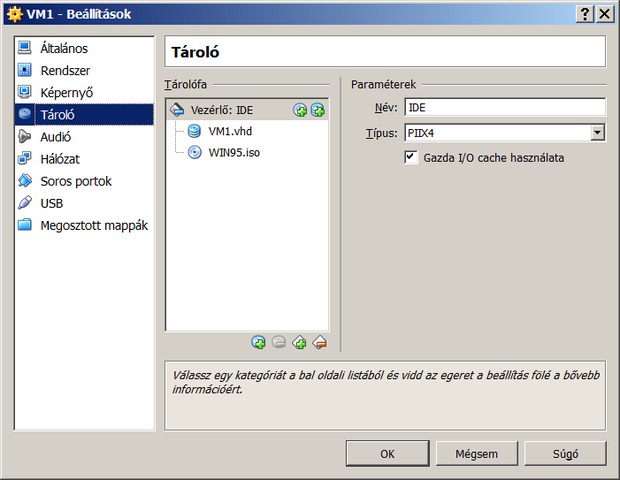Click the VM1.vhd hard disk icon
The width and height of the screenshot is (620, 480).
[x=194, y=131]
